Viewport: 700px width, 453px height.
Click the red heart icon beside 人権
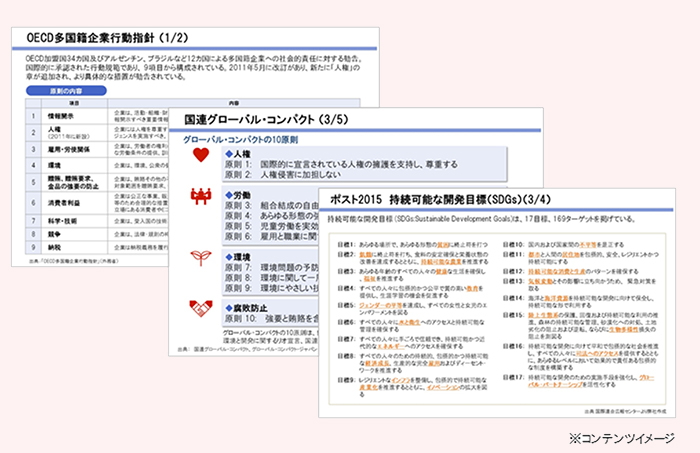tap(201, 155)
